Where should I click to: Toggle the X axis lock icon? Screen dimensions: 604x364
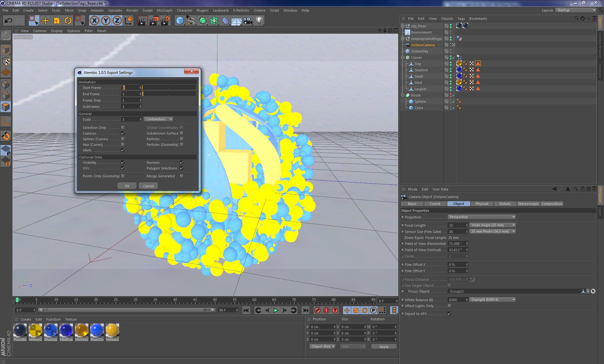point(94,21)
